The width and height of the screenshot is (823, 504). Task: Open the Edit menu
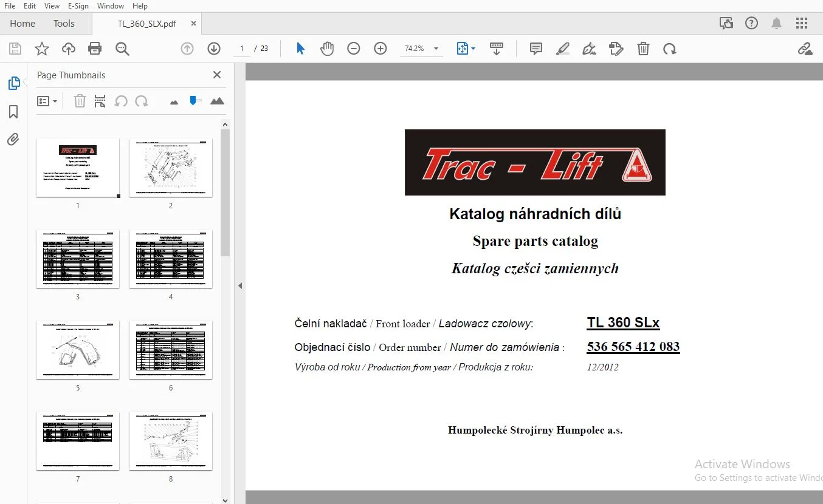coord(30,5)
